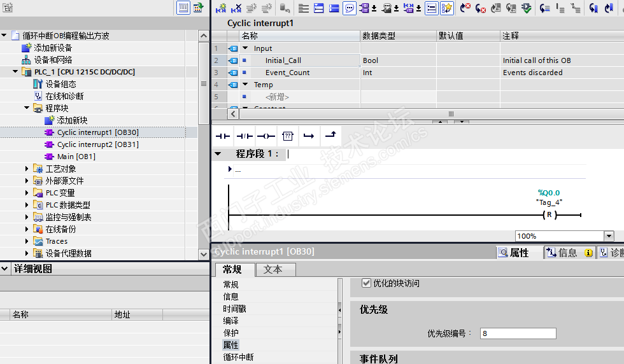This screenshot has height=364, width=624.
Task: Select 时间戳 in properties navigation
Action: tap(235, 309)
